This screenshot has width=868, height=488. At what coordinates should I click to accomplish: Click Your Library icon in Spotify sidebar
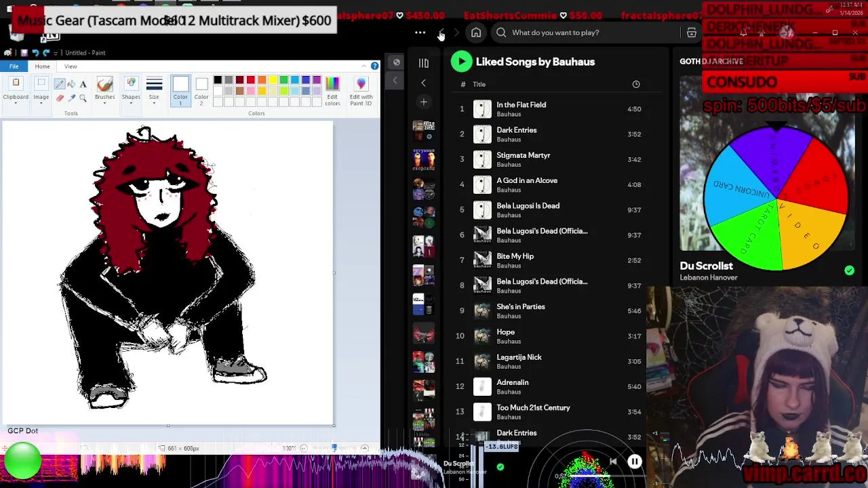[423, 63]
